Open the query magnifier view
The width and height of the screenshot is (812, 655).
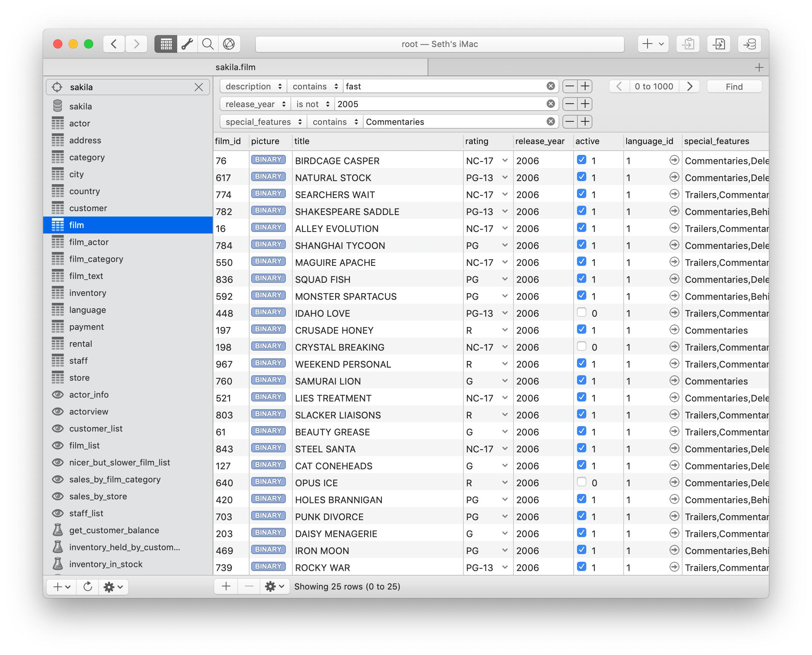208,44
